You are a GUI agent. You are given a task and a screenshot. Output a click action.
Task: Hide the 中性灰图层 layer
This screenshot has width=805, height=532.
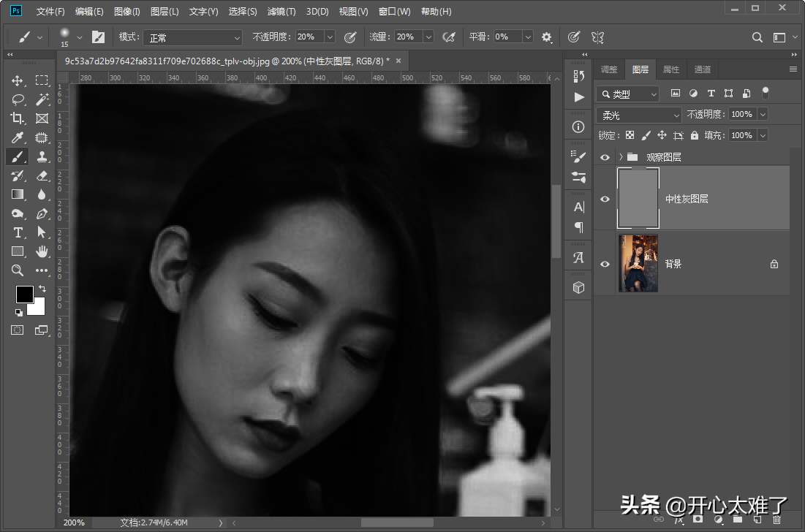pos(605,199)
